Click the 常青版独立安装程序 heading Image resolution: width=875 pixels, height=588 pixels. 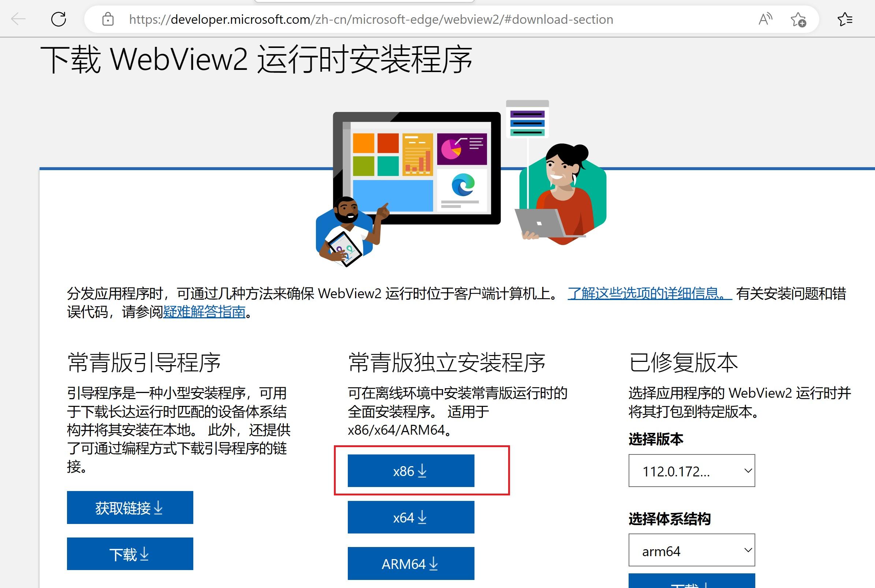(x=447, y=363)
